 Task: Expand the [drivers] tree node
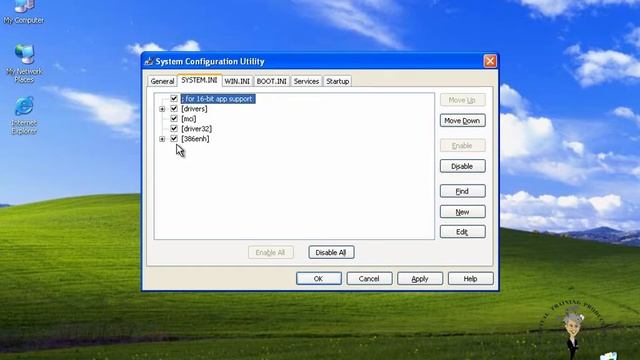click(x=162, y=109)
